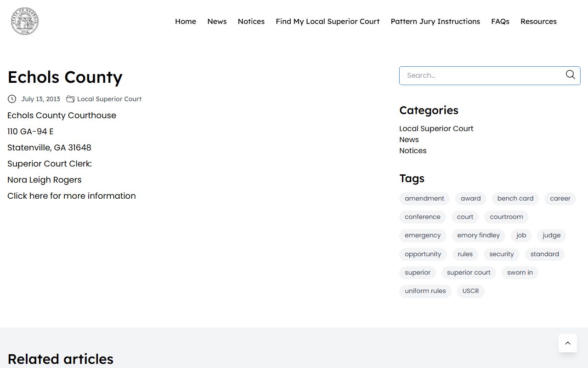Click the Echols County heading
The image size is (588, 368).
point(65,77)
